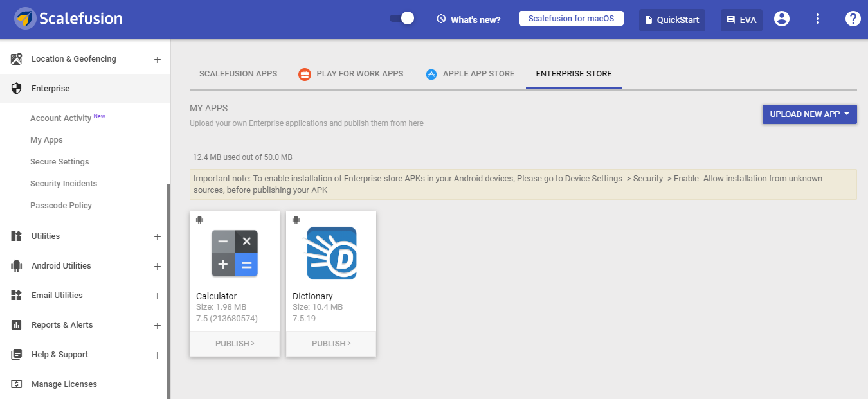Screen dimensions: 868x399
Task: Expand the Email Utilities section
Action: click(158, 296)
